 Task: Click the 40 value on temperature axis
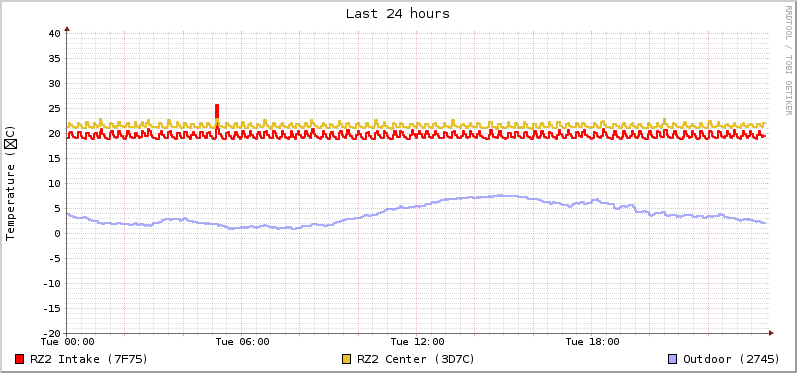point(54,34)
